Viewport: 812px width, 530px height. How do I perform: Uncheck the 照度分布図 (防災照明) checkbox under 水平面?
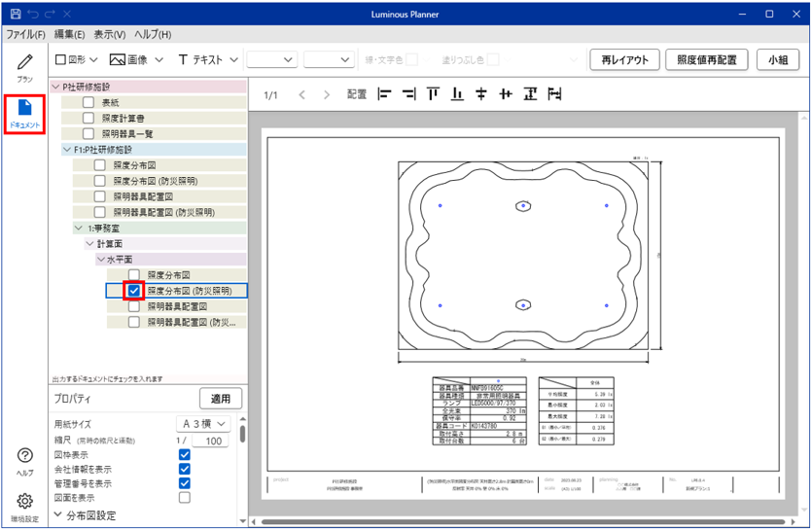(x=135, y=290)
